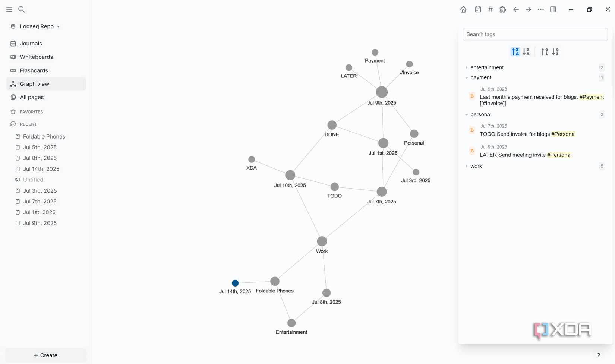Switch to Flashcards in the sidebar
Viewport: 615px width, 364px height.
pos(34,70)
